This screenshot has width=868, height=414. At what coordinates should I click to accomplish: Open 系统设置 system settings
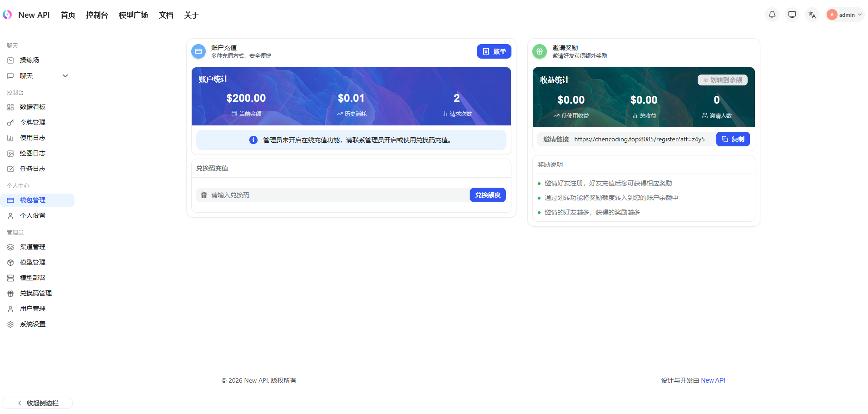[33, 324]
